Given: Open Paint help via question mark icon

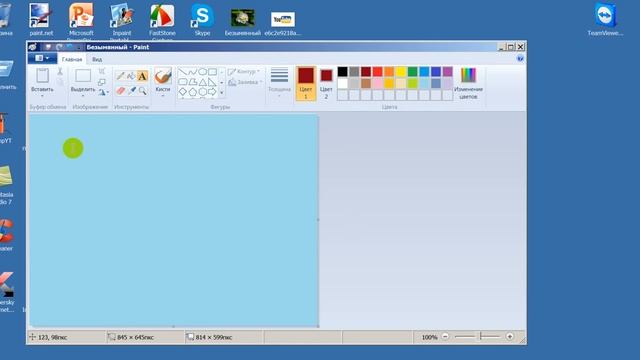Looking at the screenshot, I should (520, 59).
